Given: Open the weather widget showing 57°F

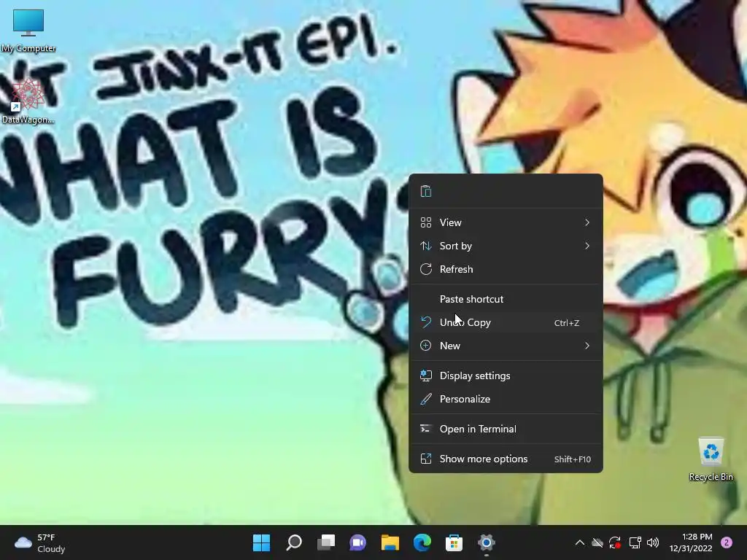Looking at the screenshot, I should point(41,542).
